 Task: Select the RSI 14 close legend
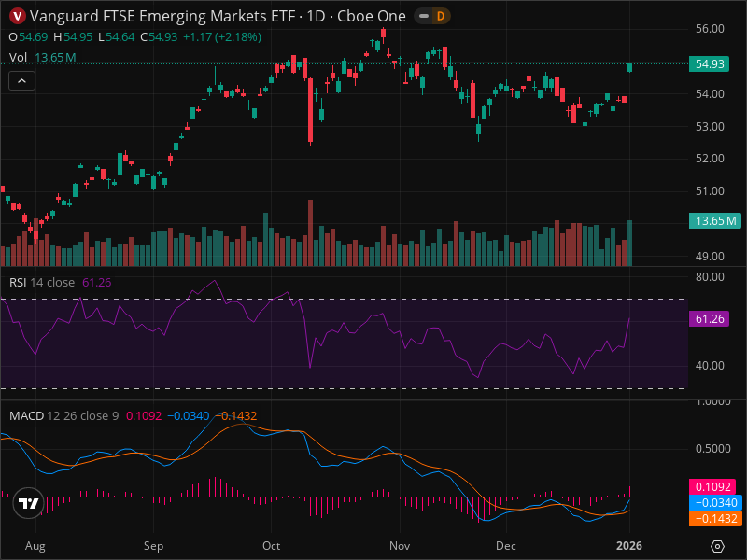[42, 283]
